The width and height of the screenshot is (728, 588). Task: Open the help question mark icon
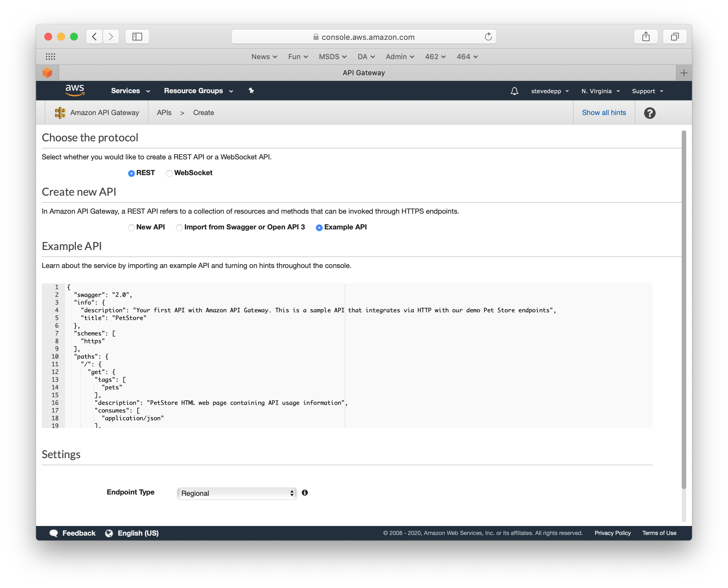pyautogui.click(x=649, y=113)
